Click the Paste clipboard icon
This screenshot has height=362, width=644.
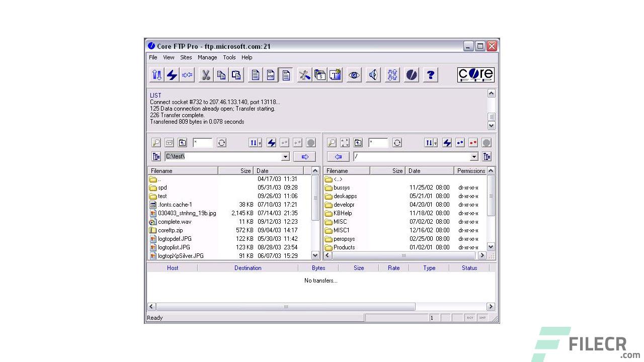236,75
